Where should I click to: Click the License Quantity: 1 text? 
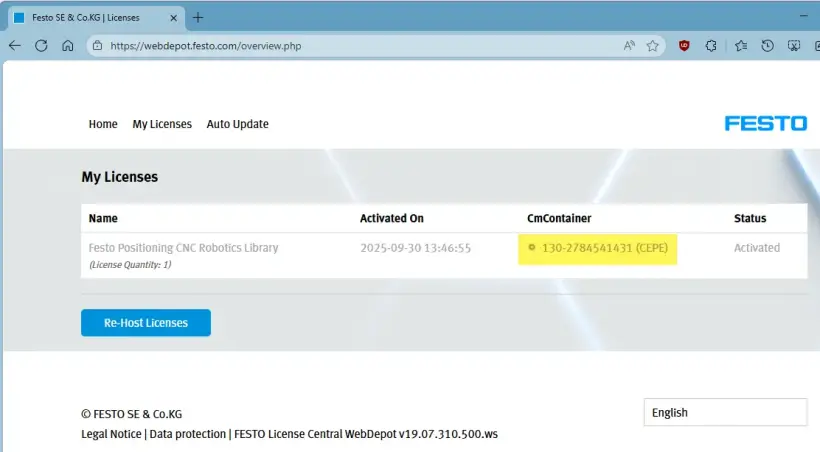click(x=130, y=264)
